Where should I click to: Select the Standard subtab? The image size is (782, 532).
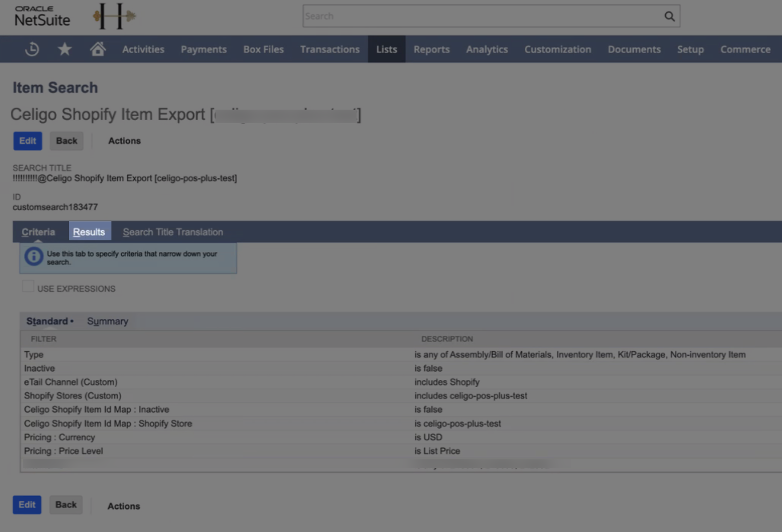pos(47,321)
